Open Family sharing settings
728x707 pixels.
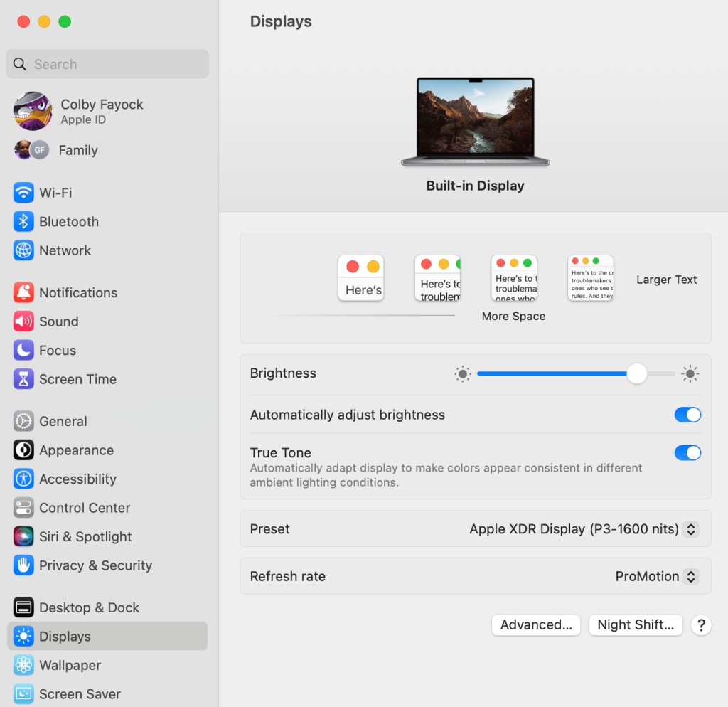[107, 150]
